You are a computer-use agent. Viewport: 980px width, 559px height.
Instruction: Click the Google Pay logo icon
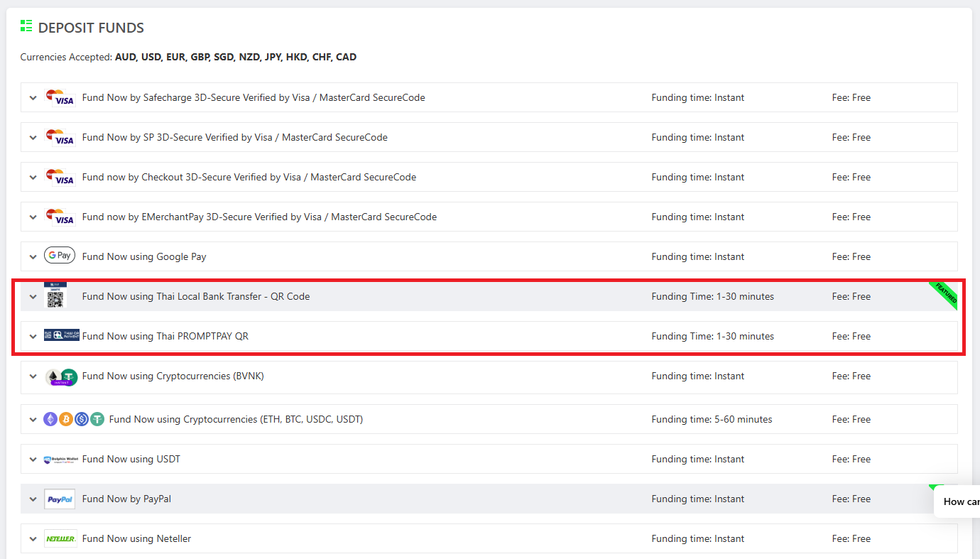pyautogui.click(x=60, y=256)
